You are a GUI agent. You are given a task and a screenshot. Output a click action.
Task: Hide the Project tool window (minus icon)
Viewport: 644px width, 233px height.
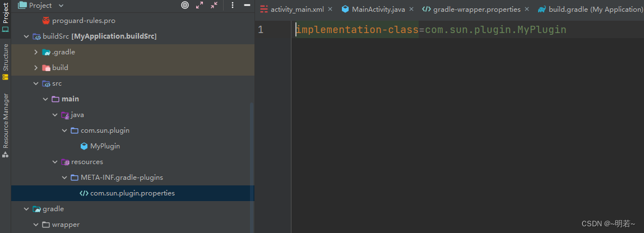[x=247, y=6]
